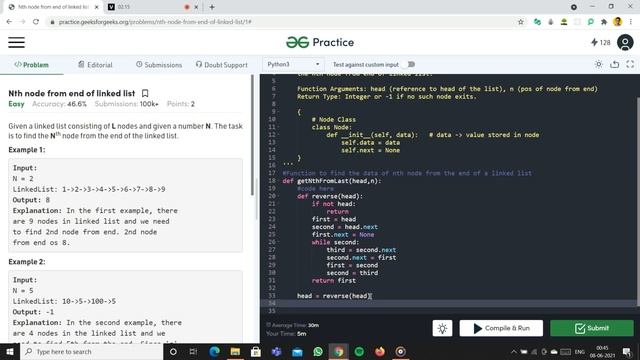
Task: Click the Type here to search box
Action: coord(91,351)
